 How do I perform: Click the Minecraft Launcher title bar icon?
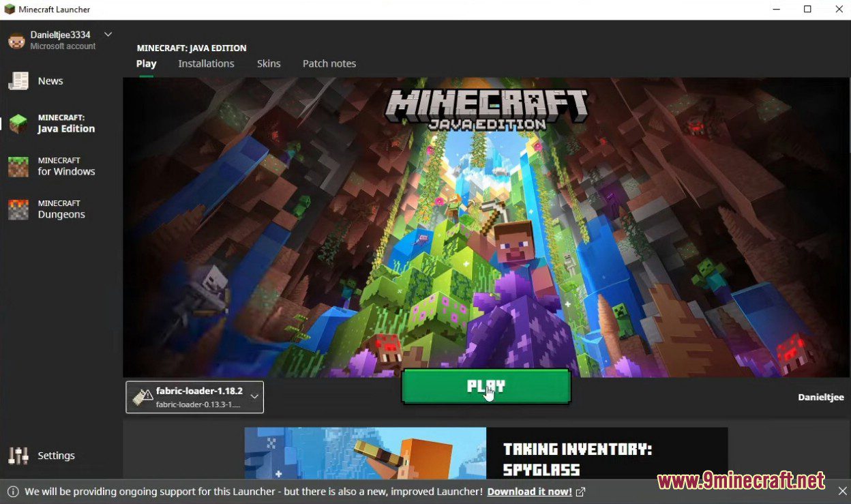tap(10, 10)
